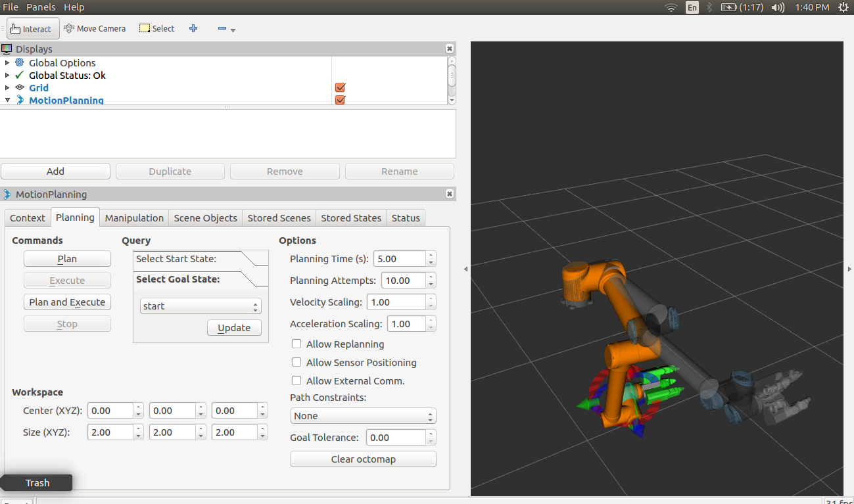Expand the Global Options tree item
The image size is (854, 504).
pos(7,62)
